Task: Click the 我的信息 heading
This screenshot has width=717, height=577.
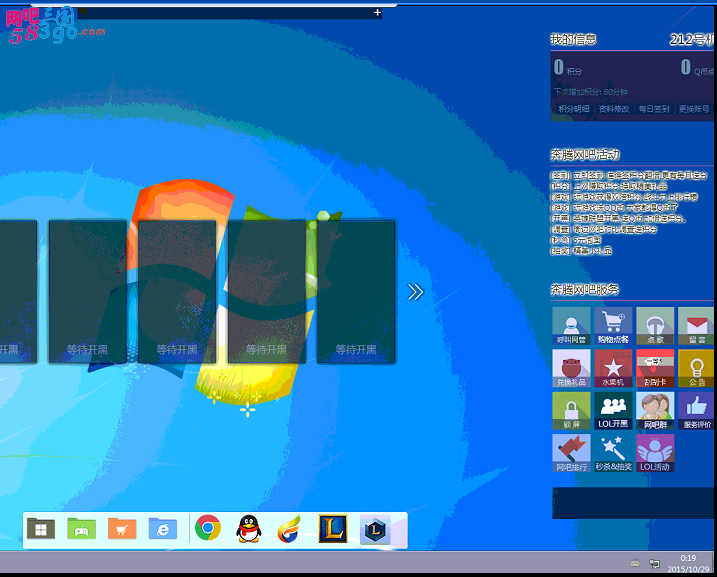Action: (x=573, y=39)
